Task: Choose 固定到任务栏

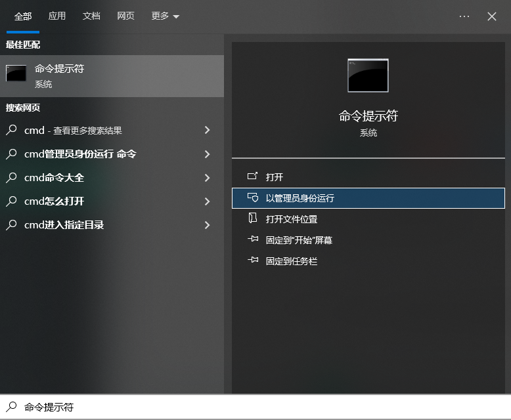Action: click(368, 261)
